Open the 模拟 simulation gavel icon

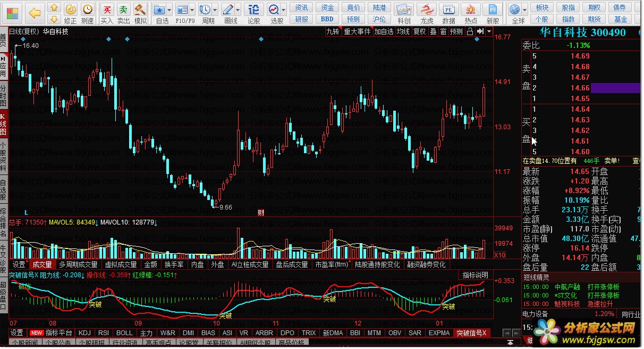tap(140, 9)
